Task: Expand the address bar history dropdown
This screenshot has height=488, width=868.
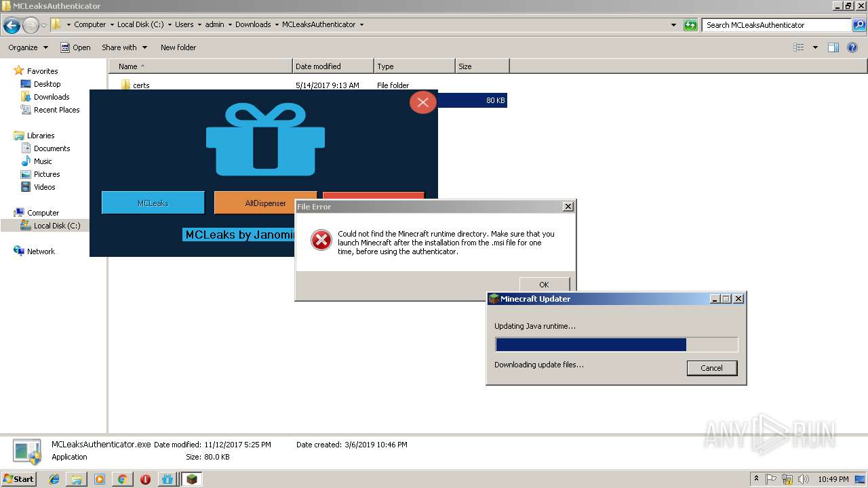Action: point(673,25)
